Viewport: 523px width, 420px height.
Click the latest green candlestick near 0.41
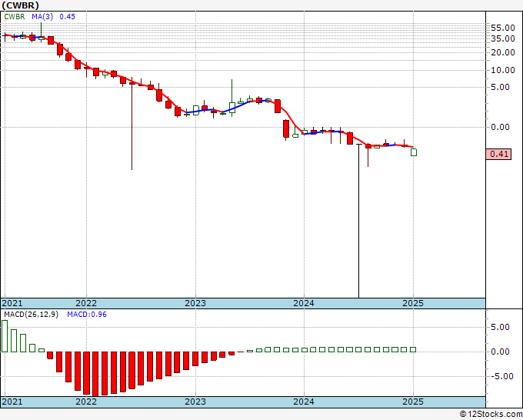[414, 152]
